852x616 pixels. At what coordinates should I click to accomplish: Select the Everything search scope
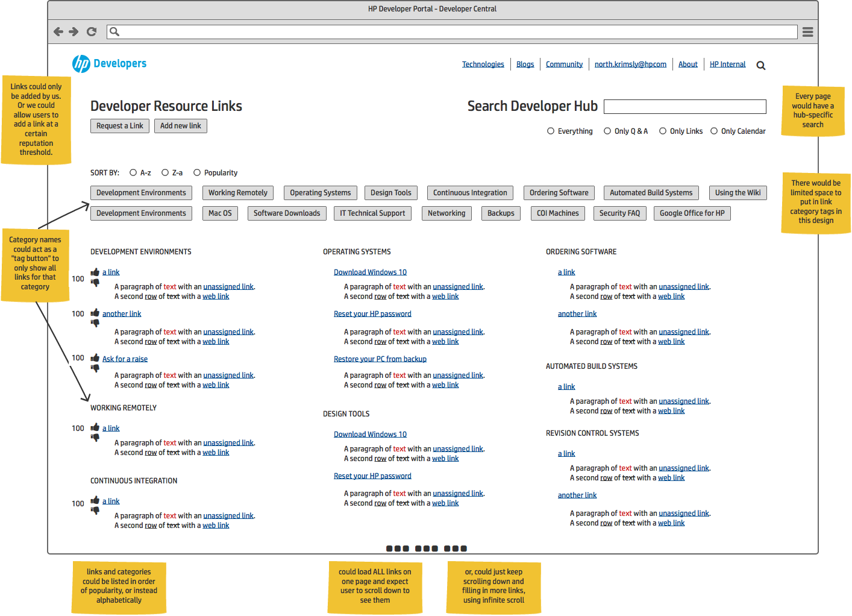pos(551,131)
